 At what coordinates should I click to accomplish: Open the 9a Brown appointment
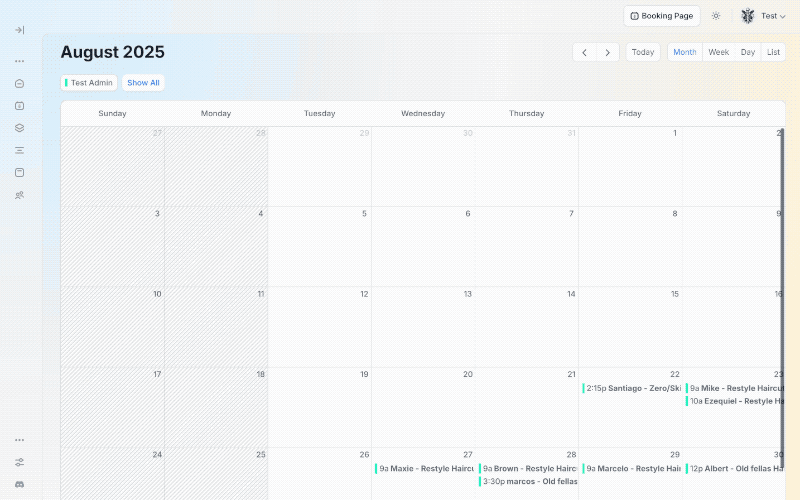tap(528, 468)
